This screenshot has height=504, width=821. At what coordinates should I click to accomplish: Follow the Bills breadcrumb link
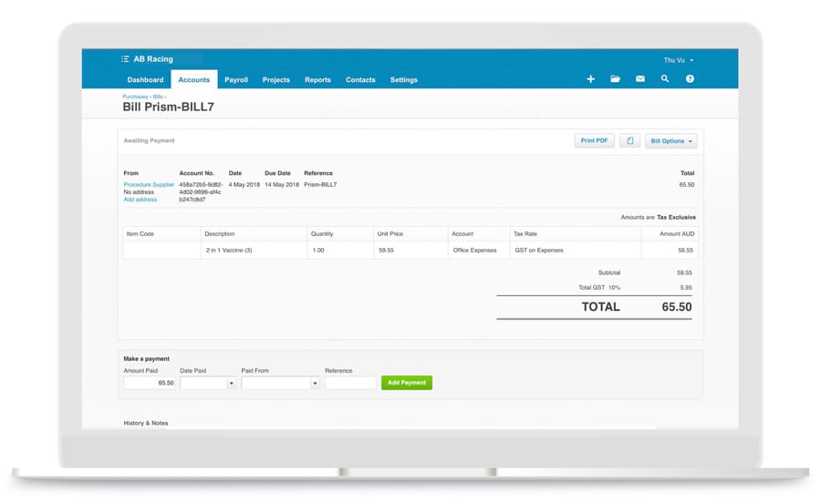[x=158, y=97]
